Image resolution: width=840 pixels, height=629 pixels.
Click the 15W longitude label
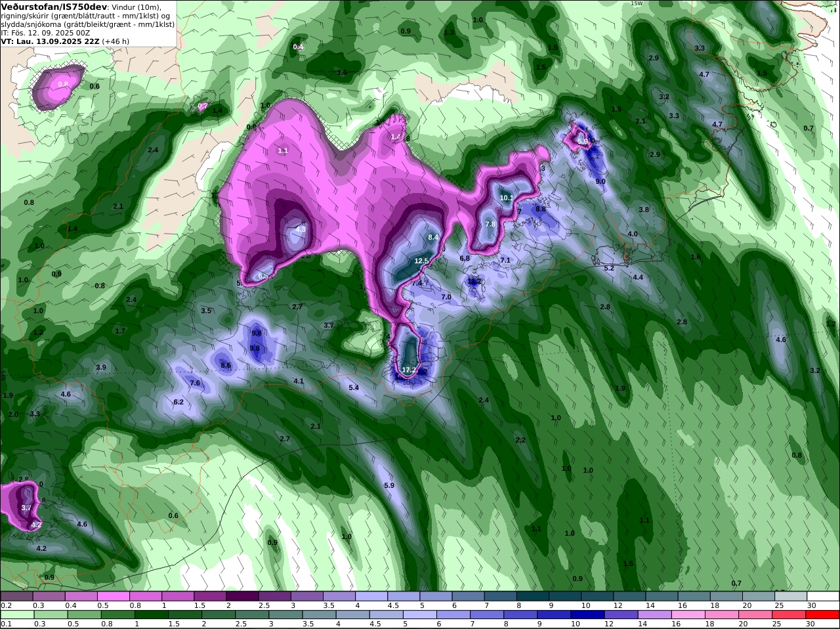pyautogui.click(x=637, y=3)
